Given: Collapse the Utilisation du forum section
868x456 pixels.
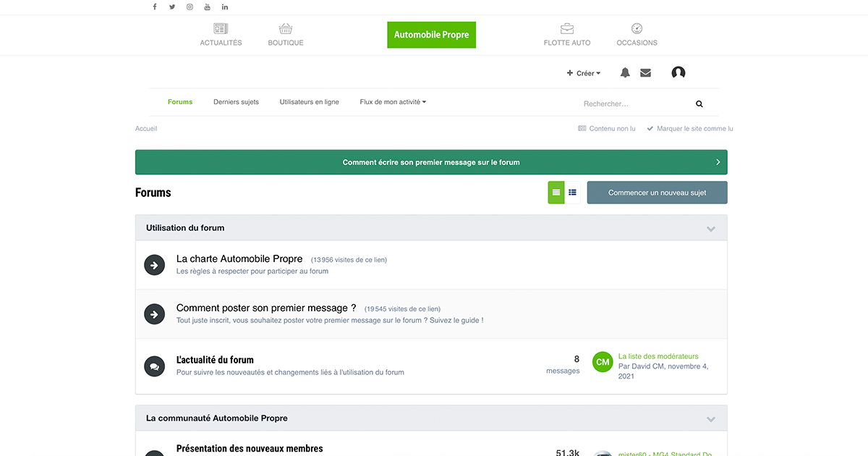Looking at the screenshot, I should click(x=710, y=229).
